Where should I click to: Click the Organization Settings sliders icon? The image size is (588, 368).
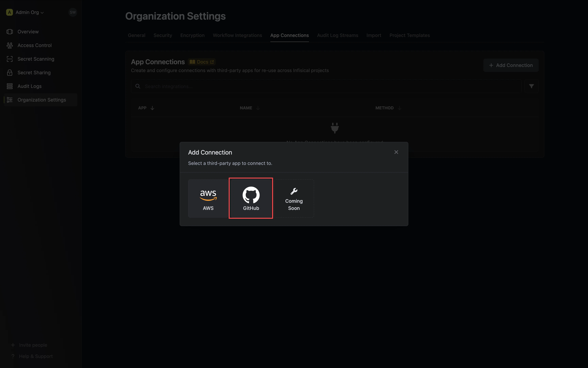[10, 100]
